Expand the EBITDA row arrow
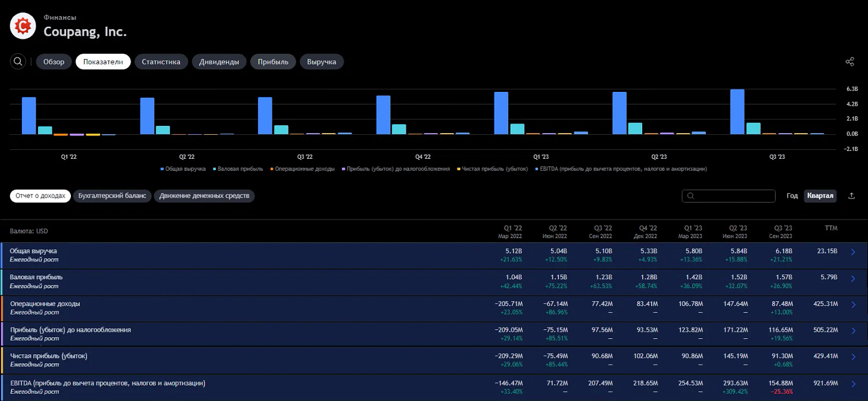868x401 pixels. pyautogui.click(x=852, y=383)
